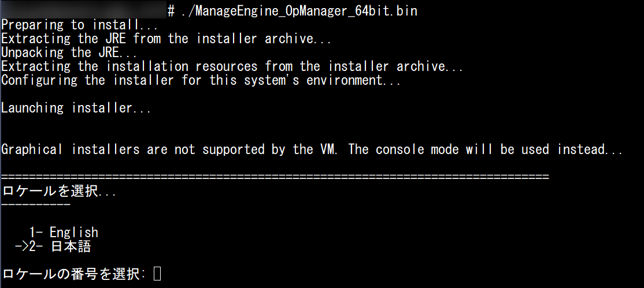Click the "ロケールの番号を選択:" prompt text

pos(74,275)
